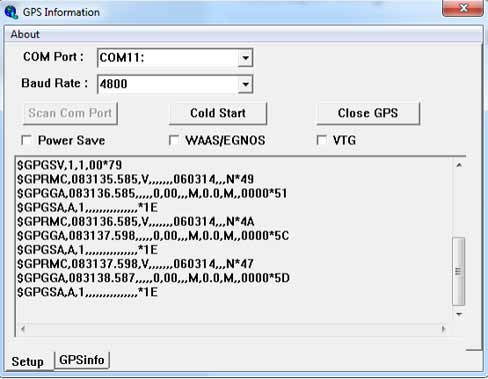The height and width of the screenshot is (379, 488).
Task: Select the COM11: combo box field
Action: (175, 58)
